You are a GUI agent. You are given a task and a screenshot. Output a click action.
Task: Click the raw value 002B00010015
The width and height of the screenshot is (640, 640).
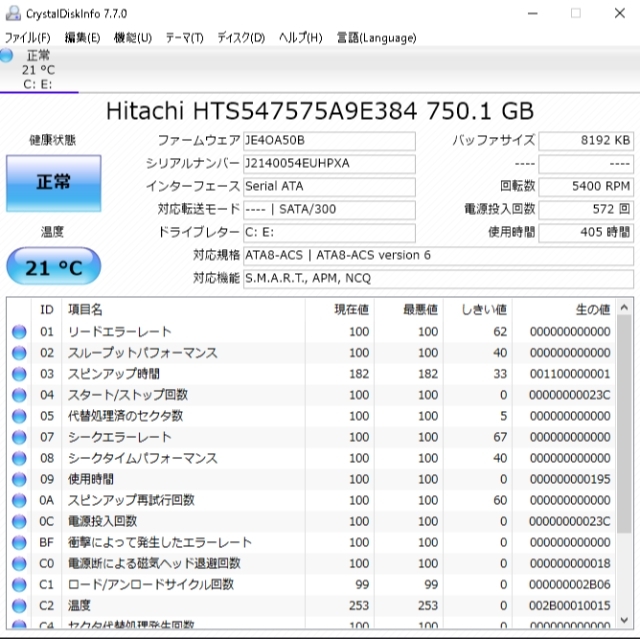click(570, 606)
